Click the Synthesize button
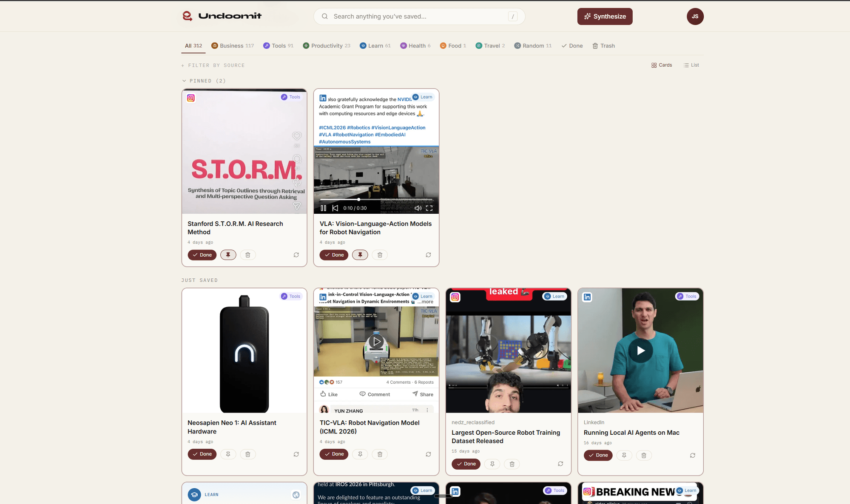 click(x=605, y=17)
